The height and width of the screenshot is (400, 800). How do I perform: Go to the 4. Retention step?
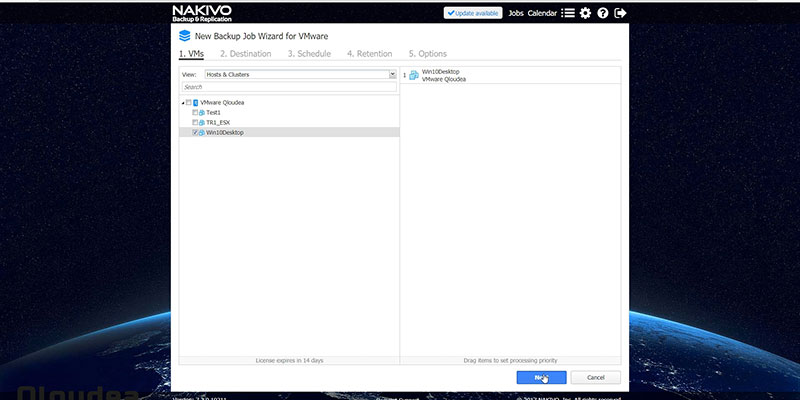370,54
